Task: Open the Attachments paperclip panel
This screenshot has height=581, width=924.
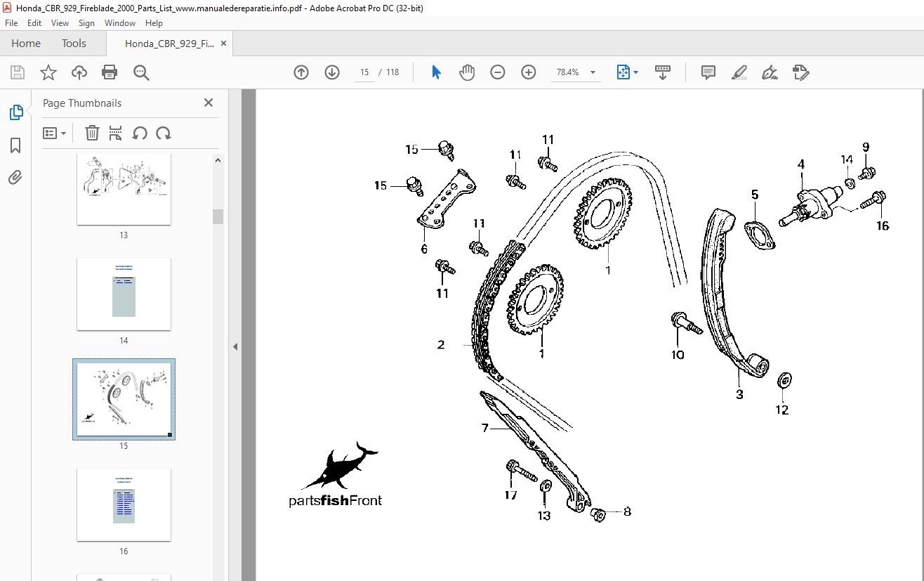Action: coord(15,177)
